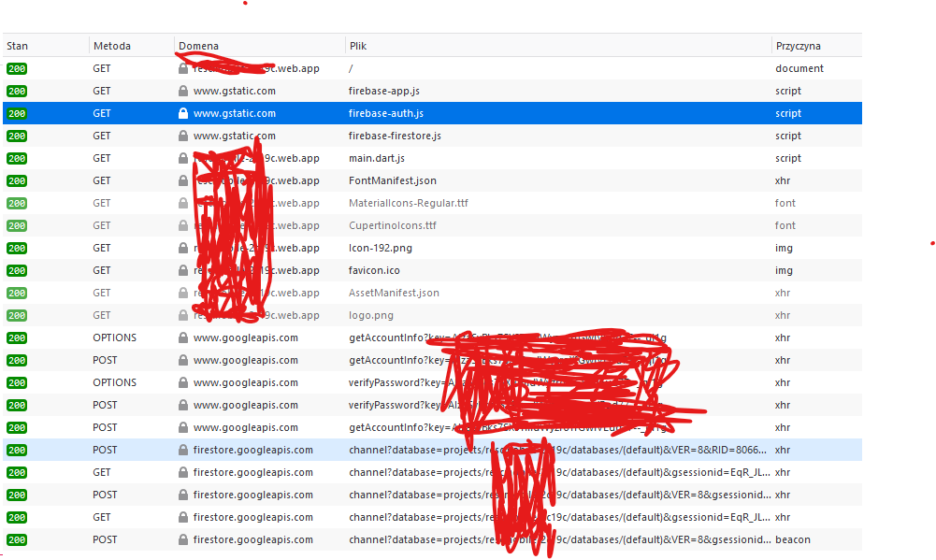Image resolution: width=936 pixels, height=560 pixels.
Task: Click the OPTIONS method of the getAccountInfo request
Action: [115, 337]
